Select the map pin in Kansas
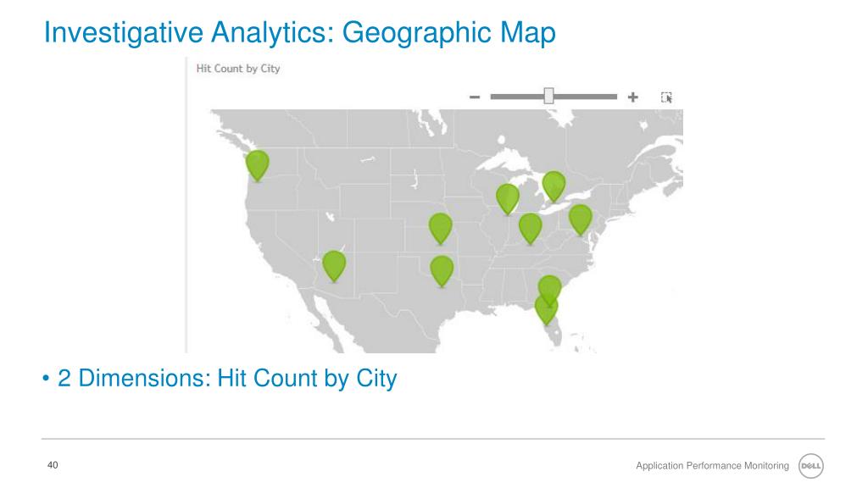Screen dimensions: 868x488 (x=441, y=228)
